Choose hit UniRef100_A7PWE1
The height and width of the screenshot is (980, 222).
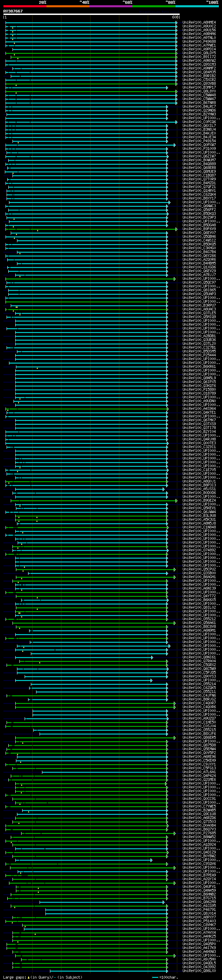[x=199, y=45]
